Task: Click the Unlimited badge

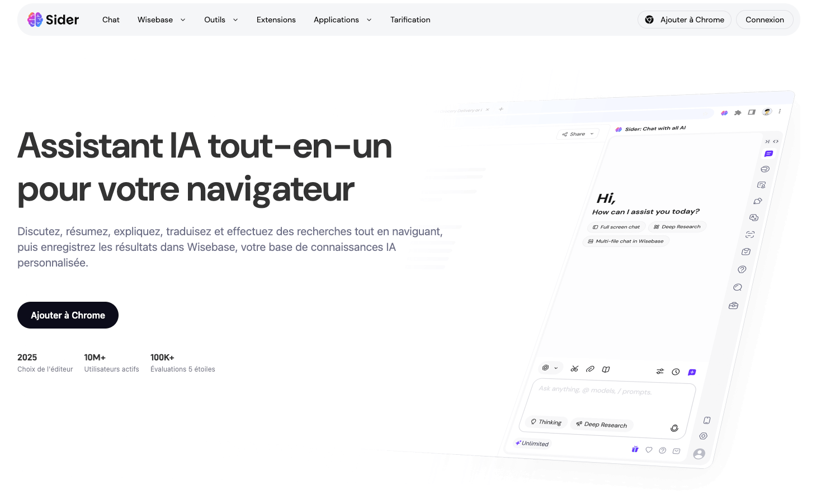Action: tap(532, 443)
